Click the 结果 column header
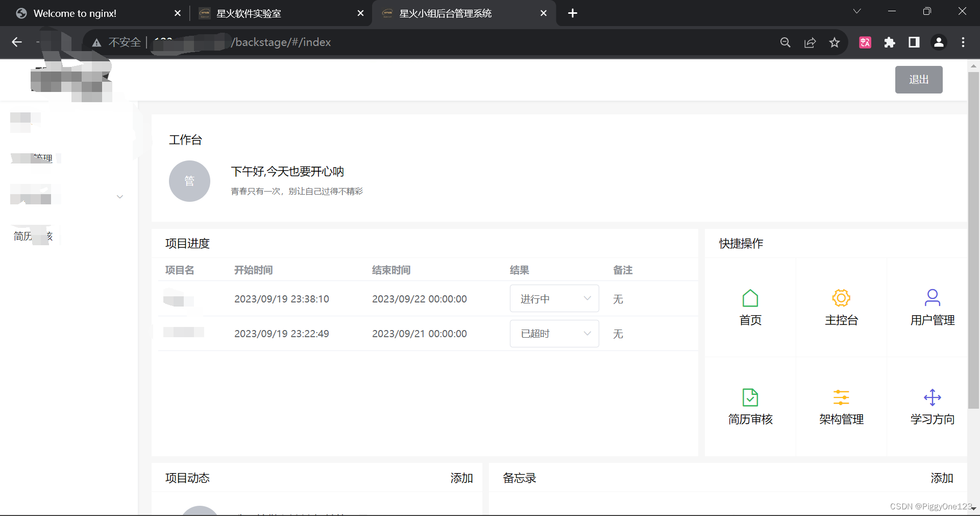Viewport: 980px width, 516px height. (x=520, y=270)
